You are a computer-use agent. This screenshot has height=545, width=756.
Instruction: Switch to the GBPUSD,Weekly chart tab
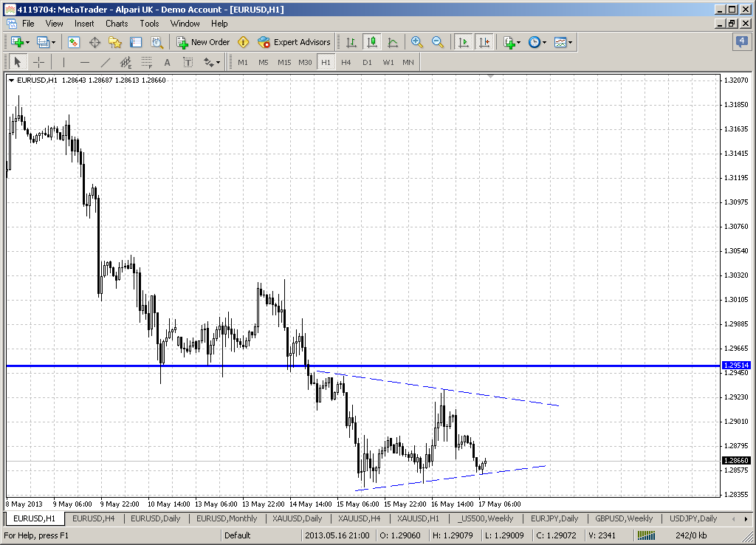624,518
